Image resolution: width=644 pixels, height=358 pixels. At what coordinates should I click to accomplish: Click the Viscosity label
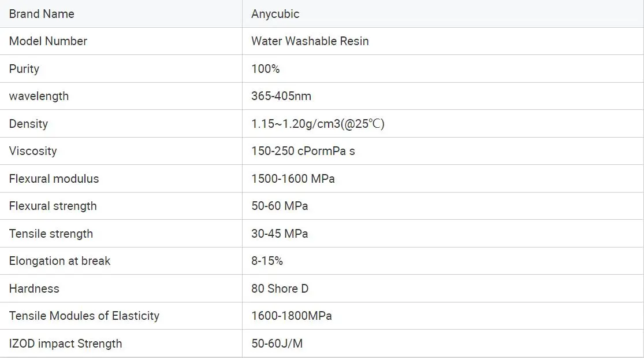tap(33, 151)
